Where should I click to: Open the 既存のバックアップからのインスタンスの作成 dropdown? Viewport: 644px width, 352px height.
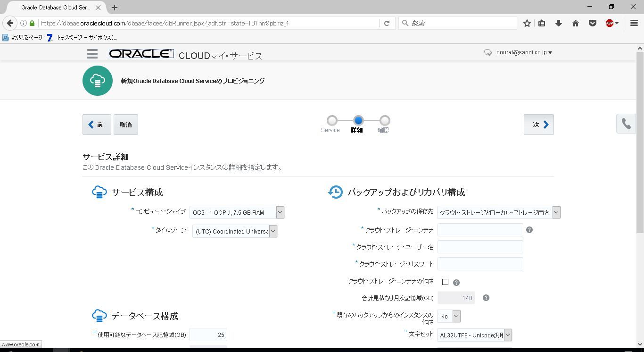449,316
